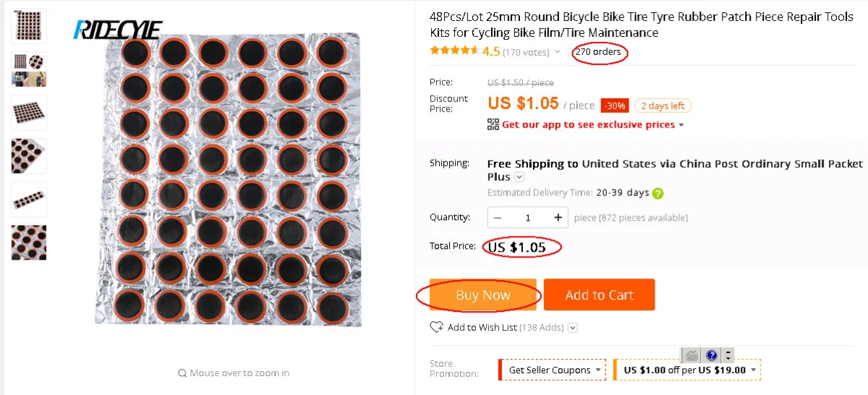Click the star rating icons

454,51
